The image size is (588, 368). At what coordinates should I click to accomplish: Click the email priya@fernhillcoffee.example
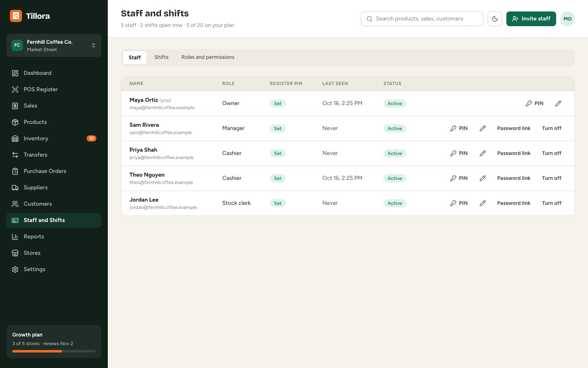tap(161, 158)
